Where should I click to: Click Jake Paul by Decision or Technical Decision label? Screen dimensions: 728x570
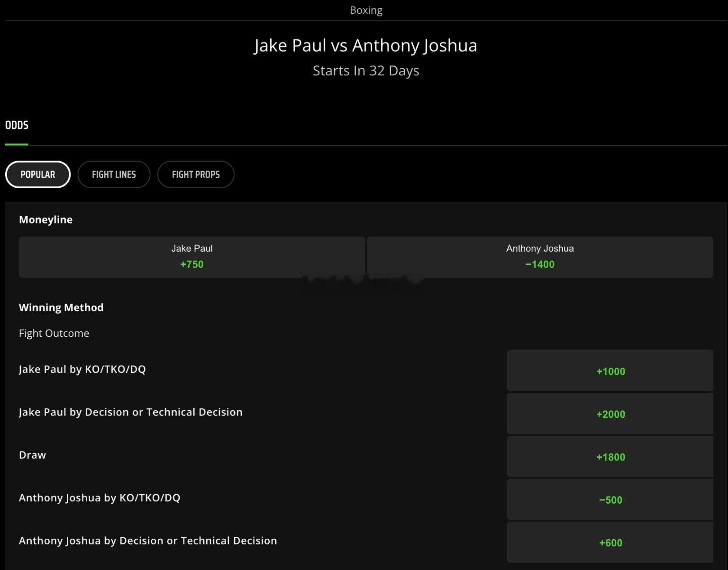(x=131, y=412)
